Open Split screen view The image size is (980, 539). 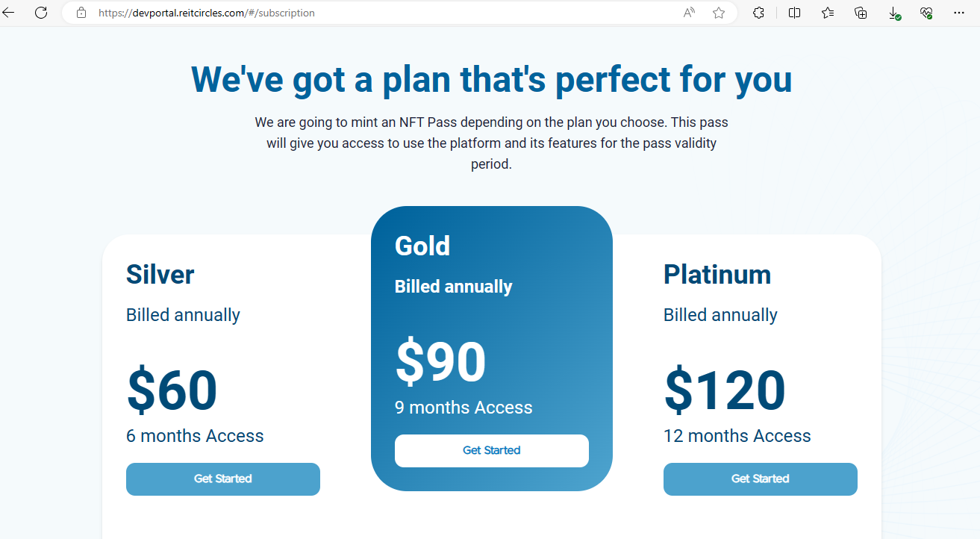(x=794, y=13)
